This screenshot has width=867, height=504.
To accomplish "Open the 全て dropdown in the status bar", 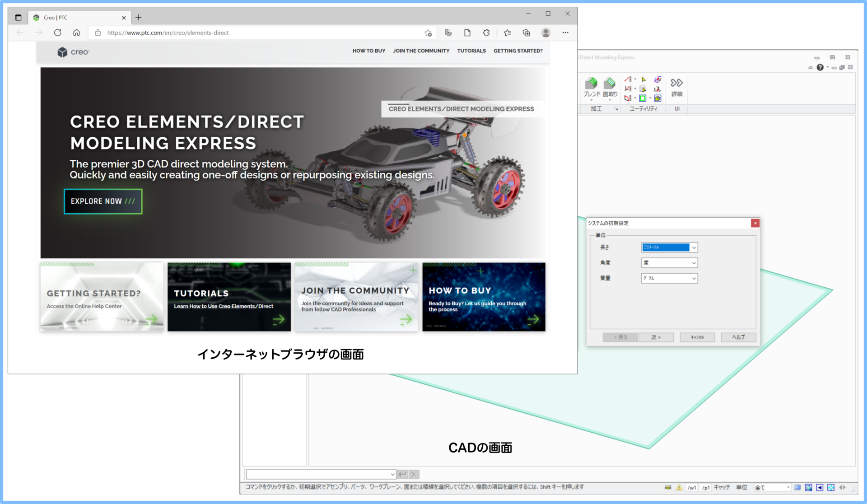I will click(x=772, y=488).
